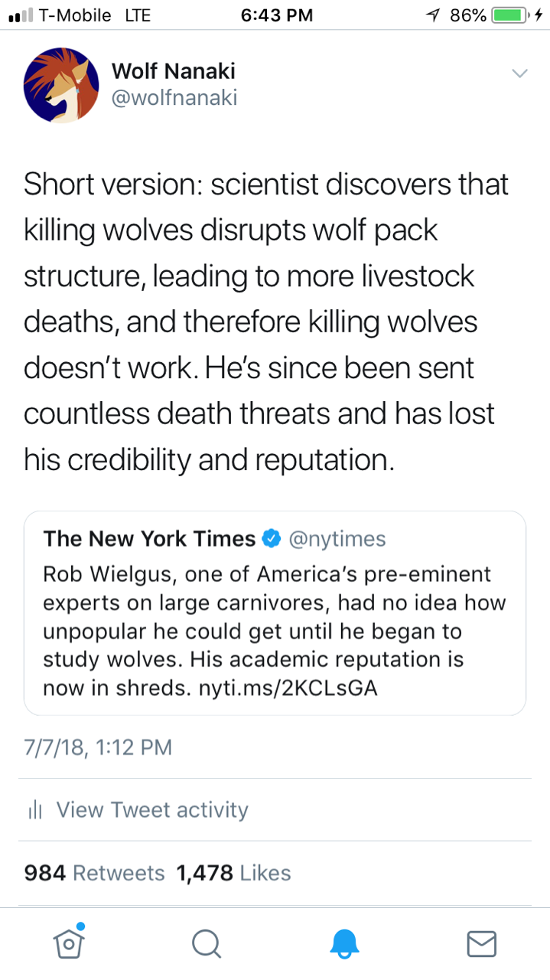550x980 pixels.
Task: Open the Messages envelope tab
Action: tap(481, 943)
